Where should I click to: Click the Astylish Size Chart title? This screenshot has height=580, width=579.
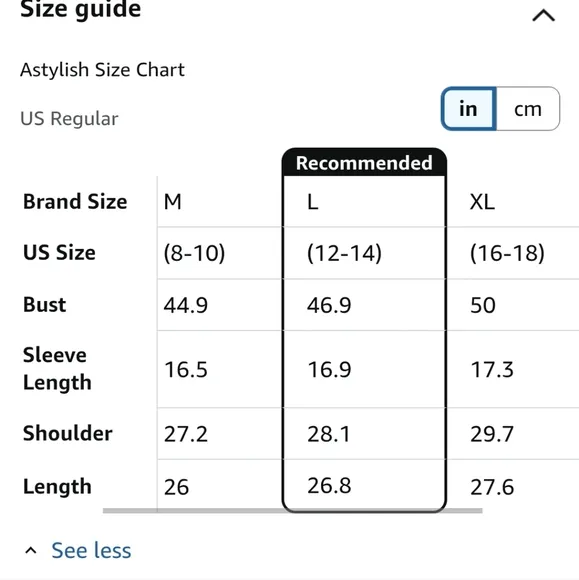(102, 70)
